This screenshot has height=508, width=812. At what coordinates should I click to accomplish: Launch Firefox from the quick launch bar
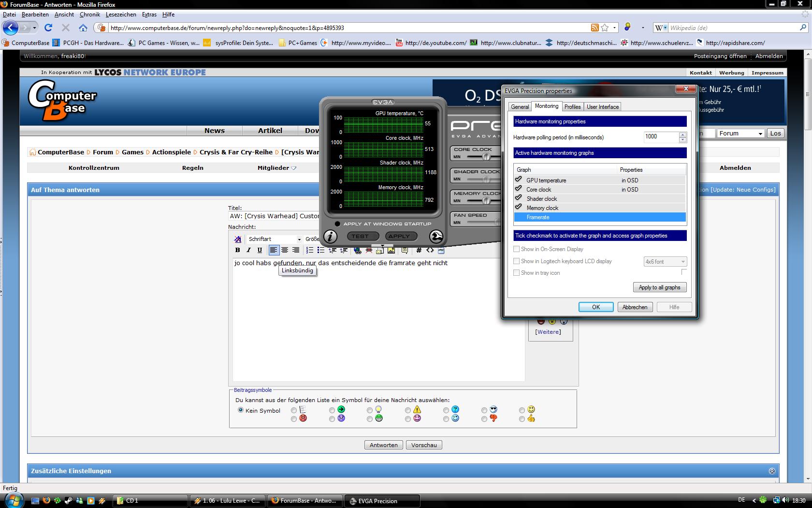pyautogui.click(x=46, y=501)
